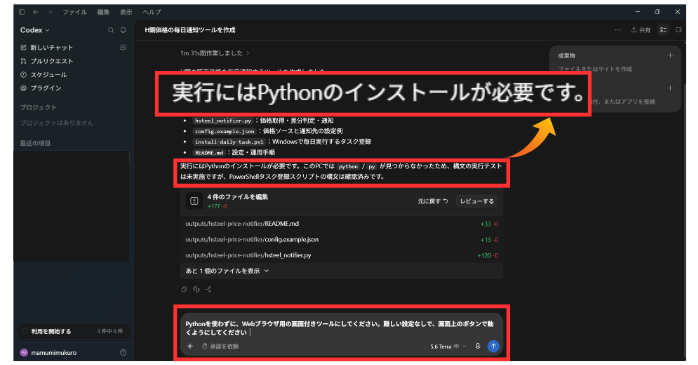Click the 承認を依頼 approval option

coord(220,346)
